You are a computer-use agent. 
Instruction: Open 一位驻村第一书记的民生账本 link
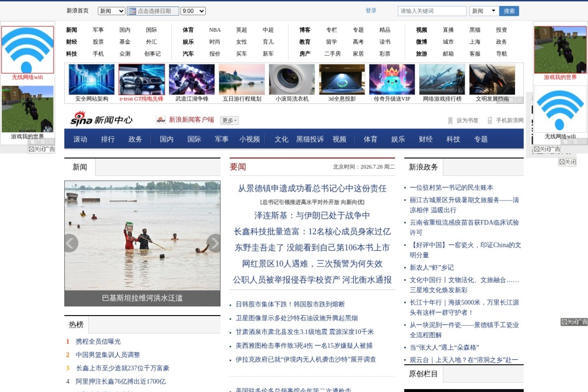[451, 188]
